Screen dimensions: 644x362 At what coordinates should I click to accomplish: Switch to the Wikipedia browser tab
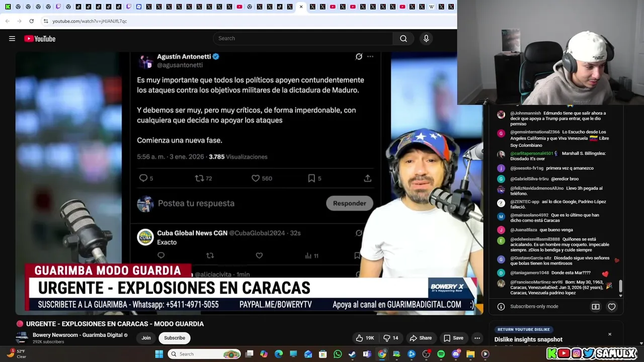tap(431, 7)
